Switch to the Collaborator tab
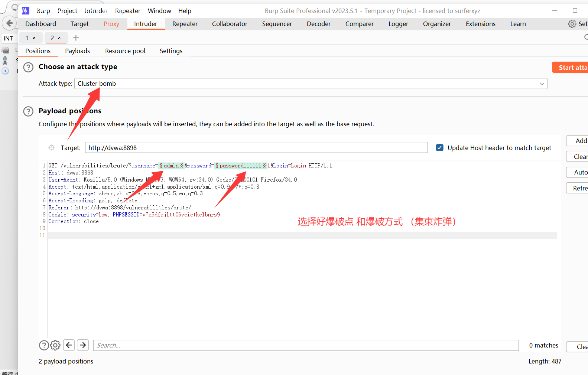The image size is (588, 375). (230, 24)
